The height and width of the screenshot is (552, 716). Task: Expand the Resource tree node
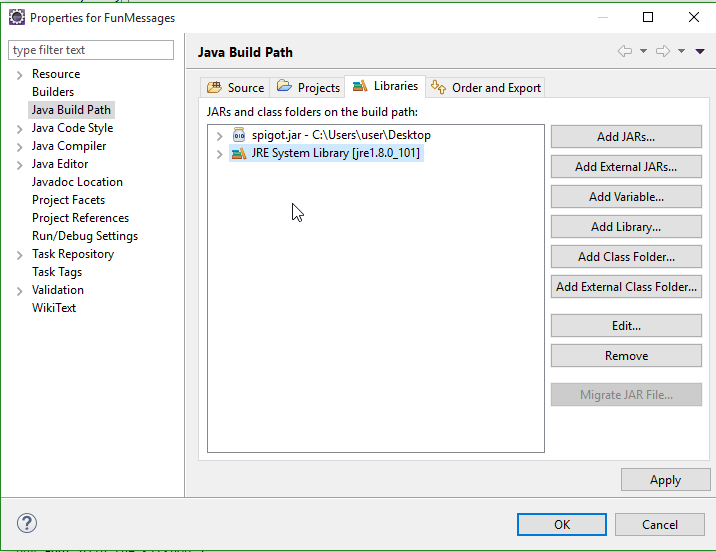pyautogui.click(x=20, y=75)
